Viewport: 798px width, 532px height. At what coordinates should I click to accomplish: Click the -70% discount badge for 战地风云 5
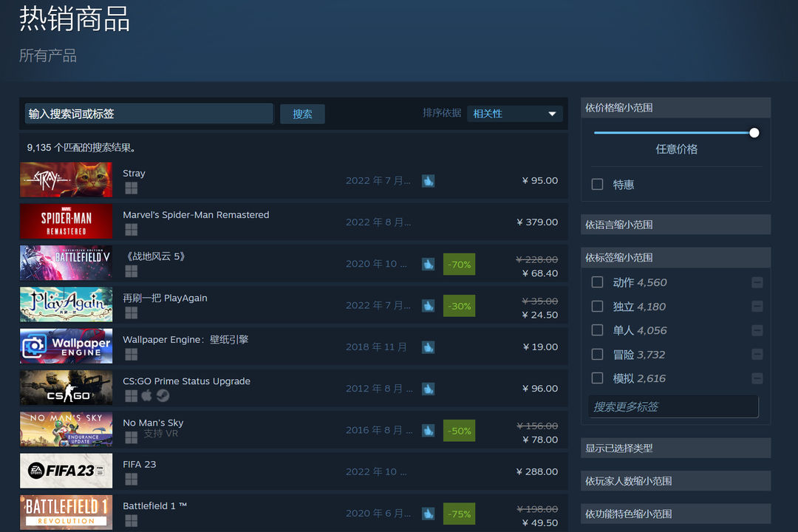point(459,265)
